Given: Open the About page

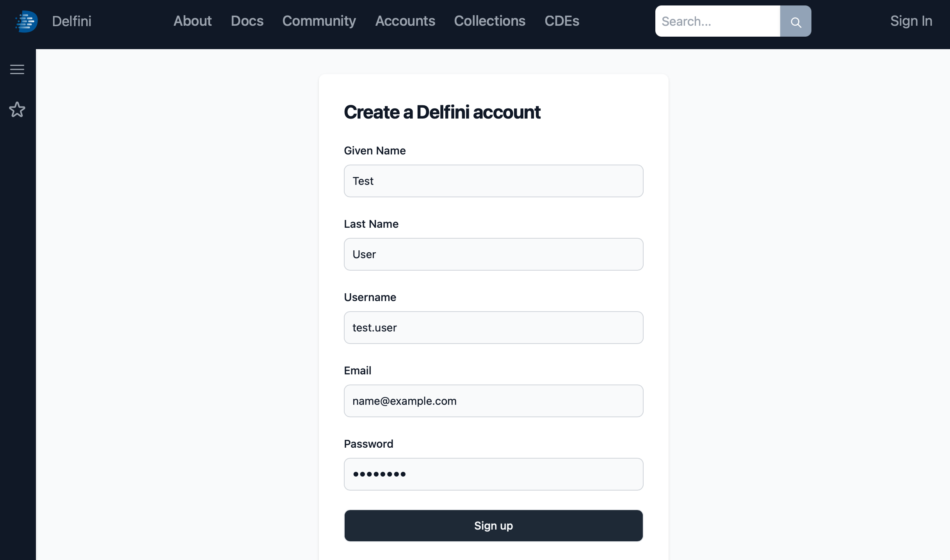Looking at the screenshot, I should pos(192,21).
